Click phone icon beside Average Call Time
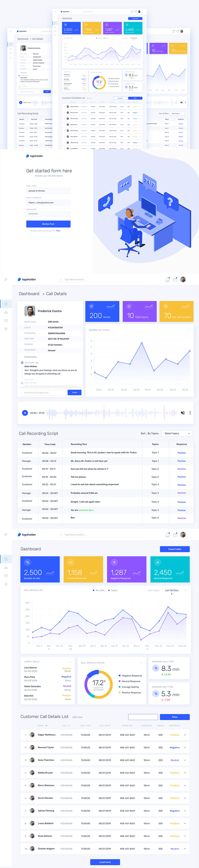 click(155, 668)
